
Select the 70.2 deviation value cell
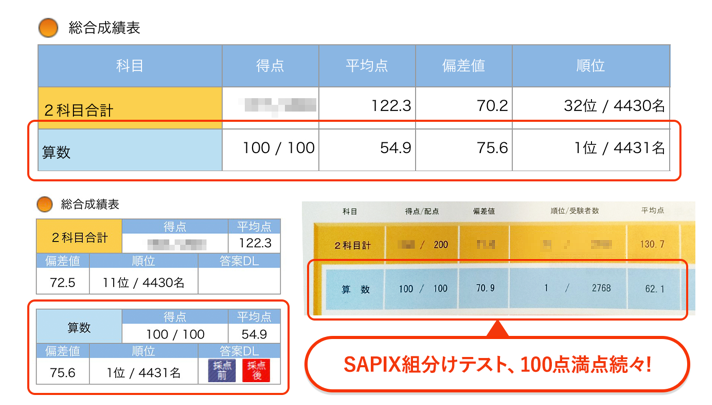pyautogui.click(x=464, y=106)
